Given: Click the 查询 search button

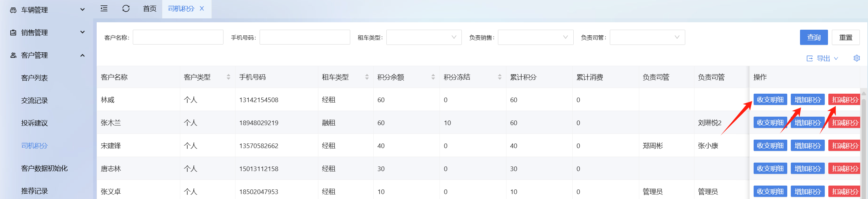Looking at the screenshot, I should 813,37.
